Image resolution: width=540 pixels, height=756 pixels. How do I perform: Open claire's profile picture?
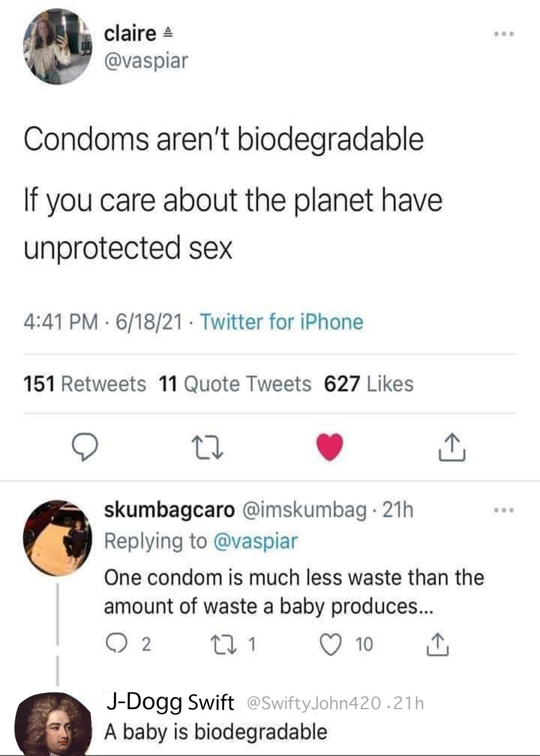coord(58,47)
